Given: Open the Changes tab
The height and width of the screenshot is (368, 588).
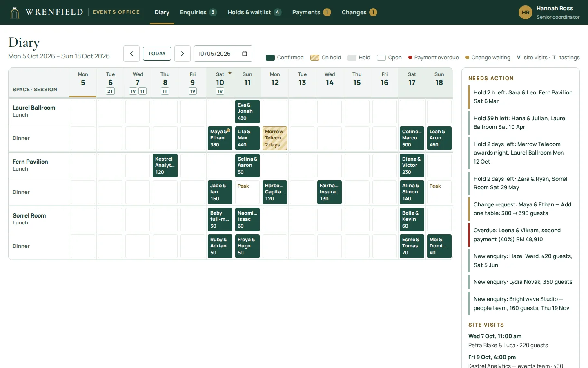Looking at the screenshot, I should click(359, 12).
